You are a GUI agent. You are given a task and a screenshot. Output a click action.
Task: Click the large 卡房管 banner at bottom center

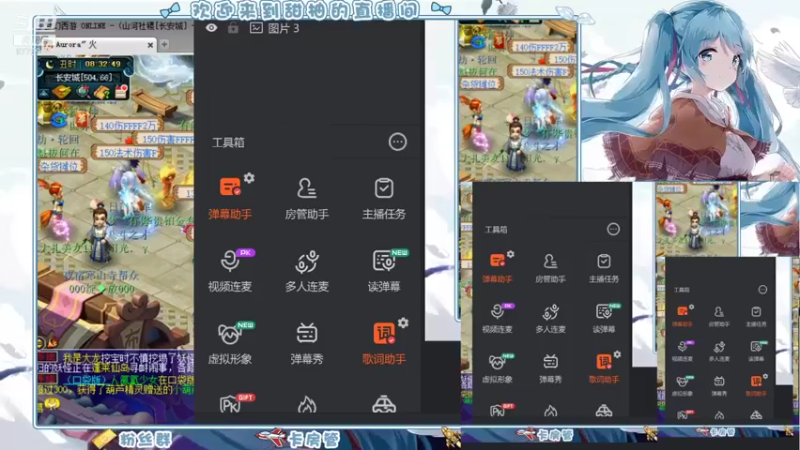point(298,437)
